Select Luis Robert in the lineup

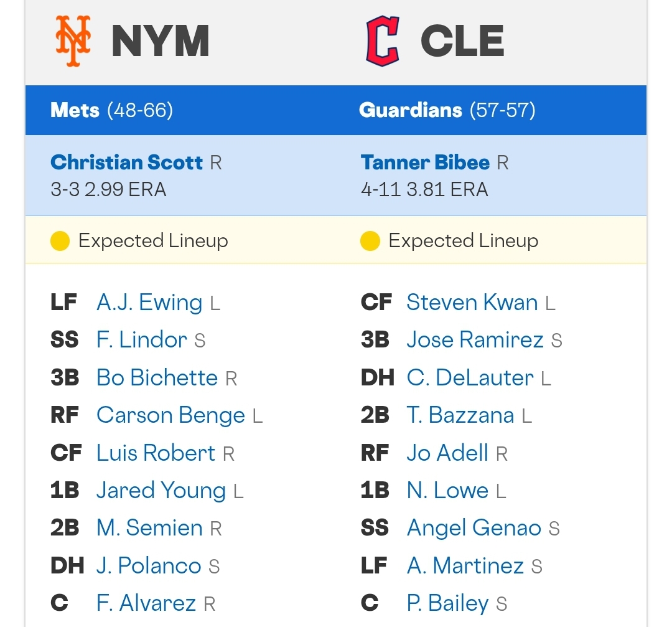tap(156, 453)
